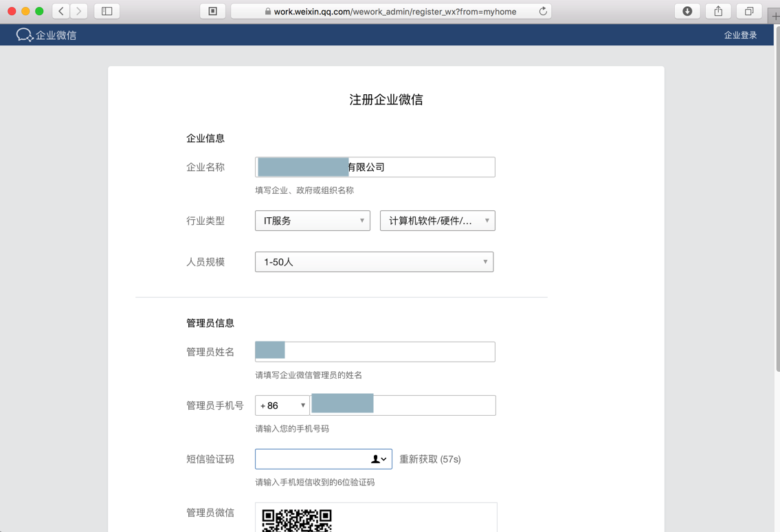Image resolution: width=780 pixels, height=532 pixels.
Task: Open the IT服务 industry type dropdown
Action: [313, 221]
